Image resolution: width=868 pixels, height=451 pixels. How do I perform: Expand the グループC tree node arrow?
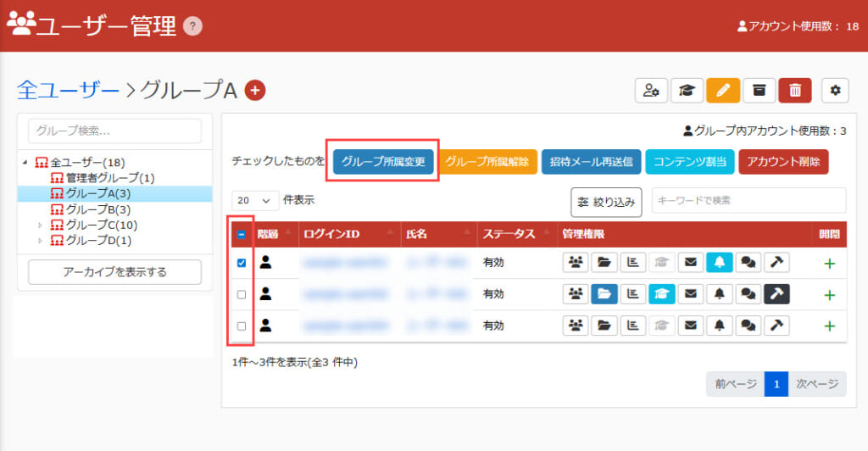40,225
